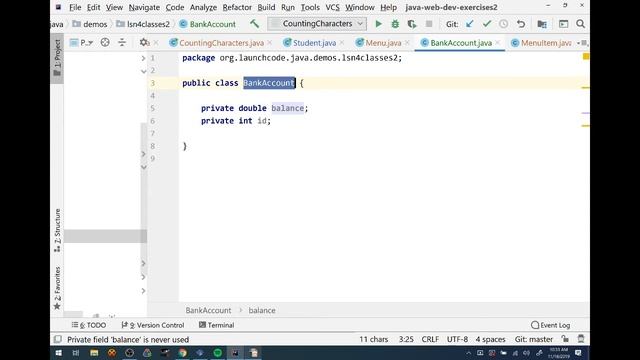The image size is (640, 360).
Task: Open the Git: master branch popup
Action: pyautogui.click(x=533, y=339)
